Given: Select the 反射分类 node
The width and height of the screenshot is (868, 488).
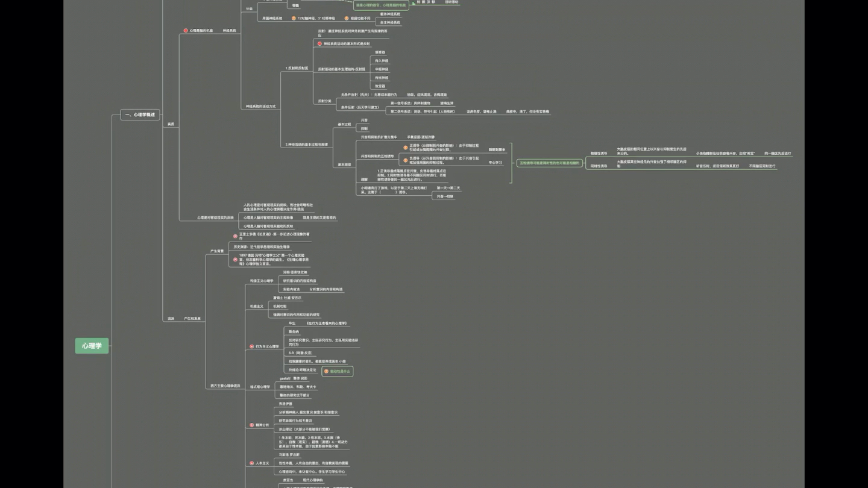Looking at the screenshot, I should click(x=325, y=101).
